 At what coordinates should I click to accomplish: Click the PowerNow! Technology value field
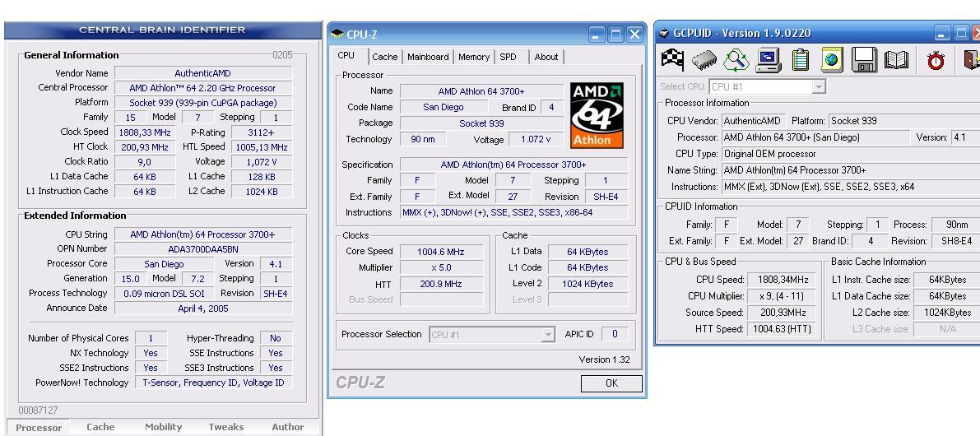pyautogui.click(x=213, y=383)
